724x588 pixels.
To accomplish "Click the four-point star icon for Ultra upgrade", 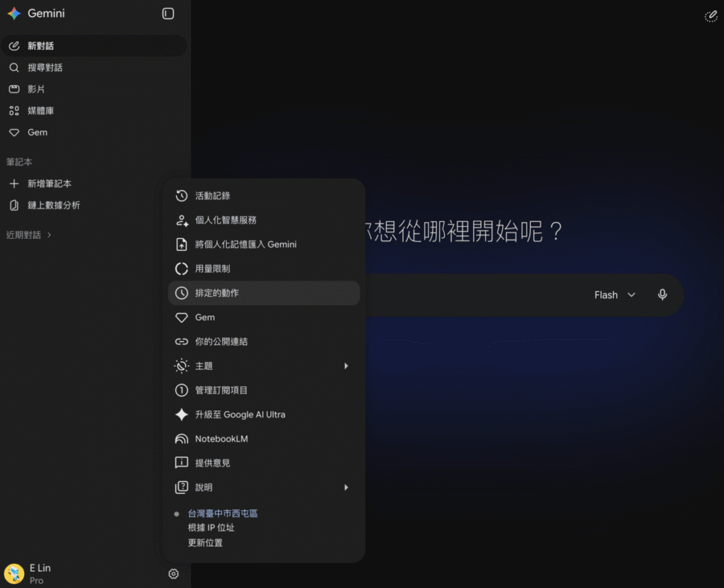I will tap(182, 414).
